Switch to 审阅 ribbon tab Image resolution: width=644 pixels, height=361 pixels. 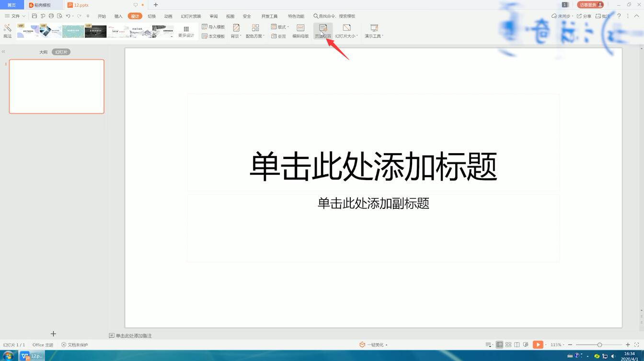tap(214, 16)
